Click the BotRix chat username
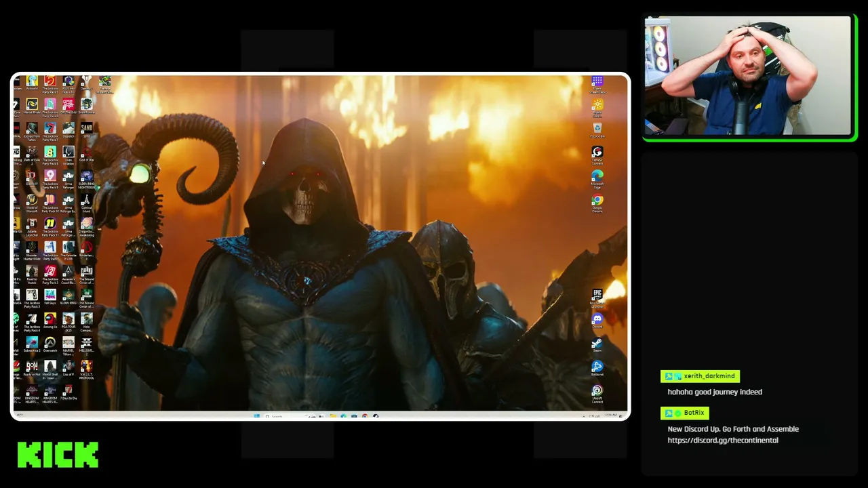The width and height of the screenshot is (868, 488). pyautogui.click(x=694, y=413)
